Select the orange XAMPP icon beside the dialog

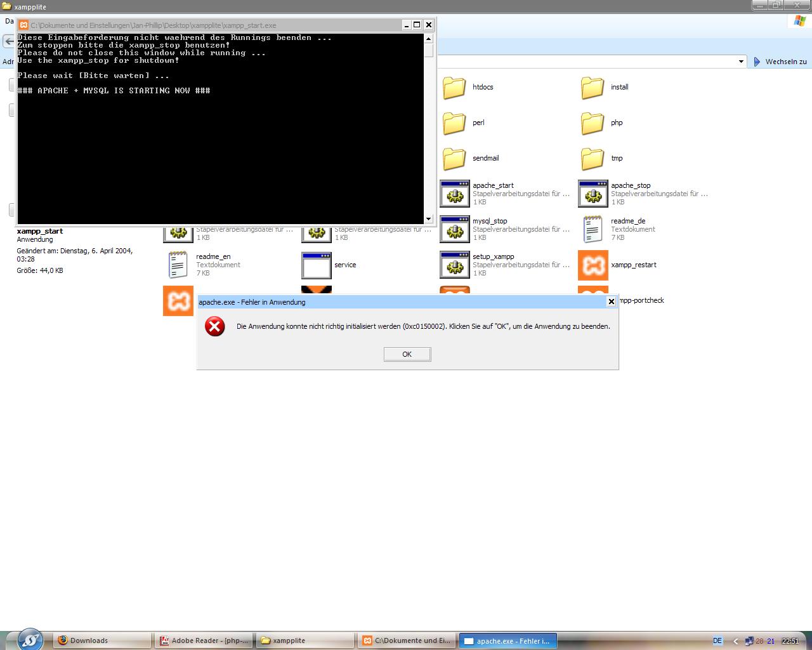178,300
